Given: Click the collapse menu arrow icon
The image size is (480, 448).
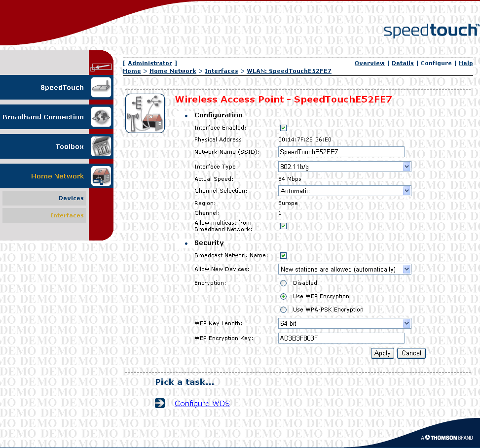Looking at the screenshot, I should 101,67.
